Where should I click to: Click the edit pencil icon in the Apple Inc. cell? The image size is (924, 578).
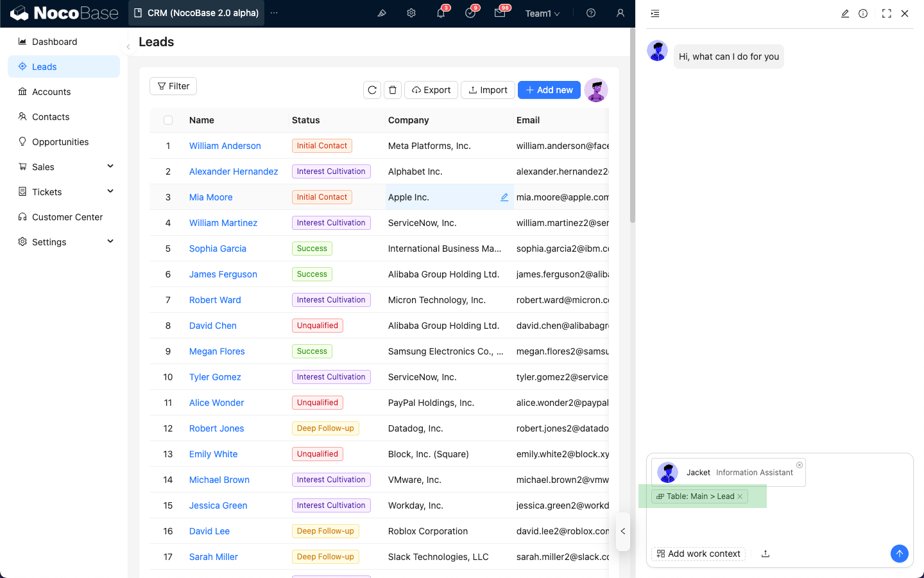coord(504,197)
